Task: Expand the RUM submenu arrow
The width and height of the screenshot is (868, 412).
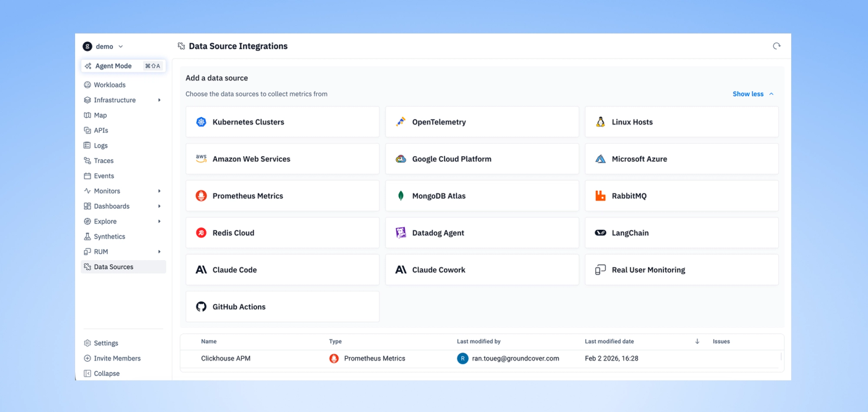Action: pos(159,252)
